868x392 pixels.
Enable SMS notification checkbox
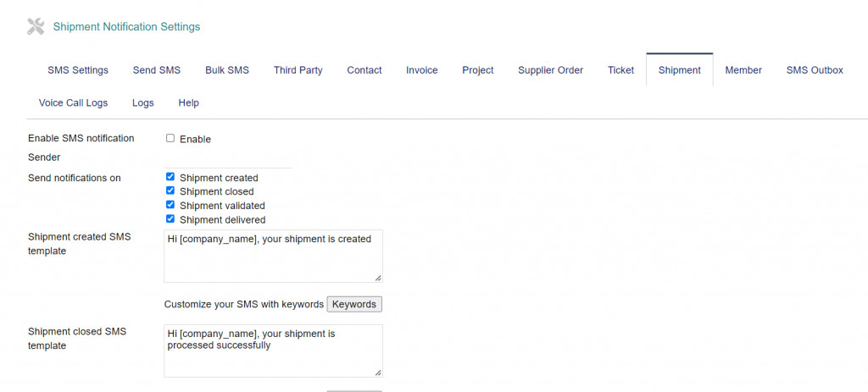coord(170,138)
